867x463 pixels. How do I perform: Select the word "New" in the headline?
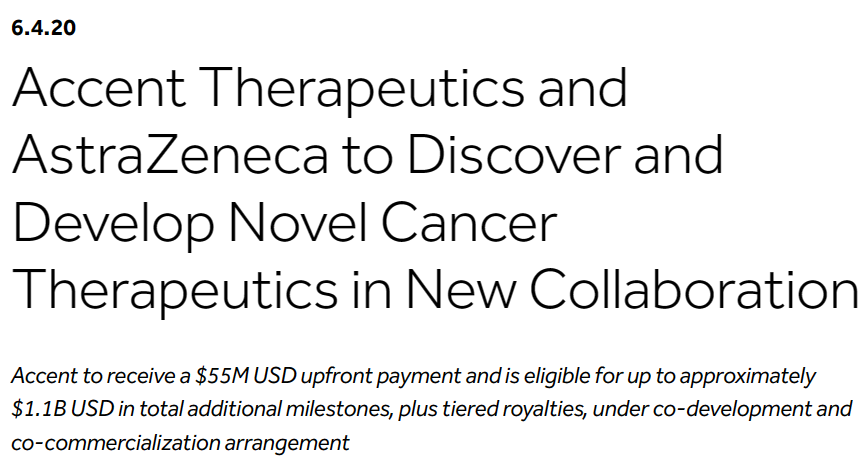[x=454, y=288]
